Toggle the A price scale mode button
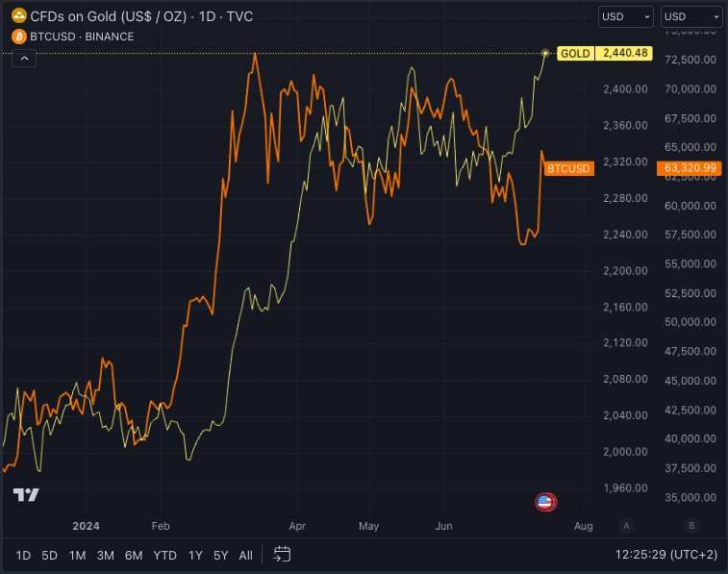Viewport: 728px width, 574px height. (626, 526)
